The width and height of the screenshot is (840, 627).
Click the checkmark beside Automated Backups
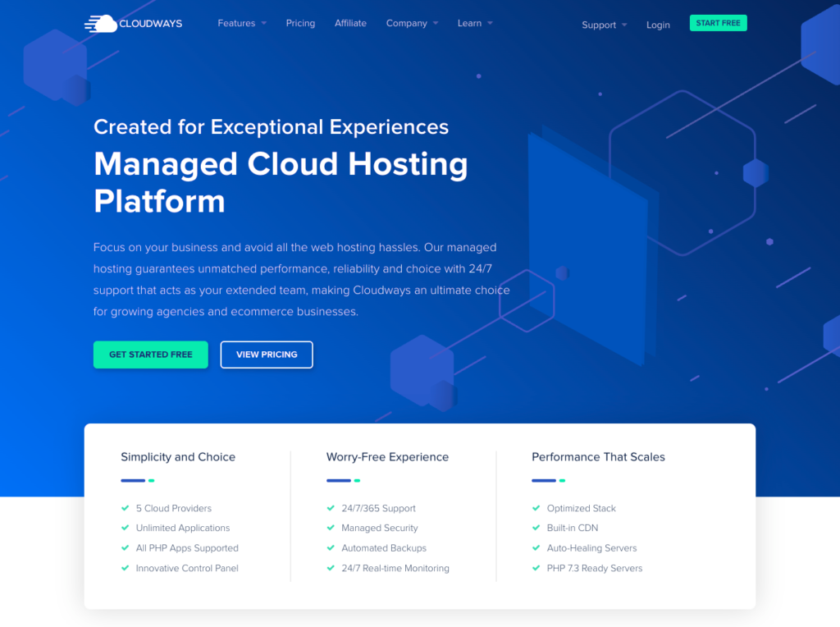(331, 547)
